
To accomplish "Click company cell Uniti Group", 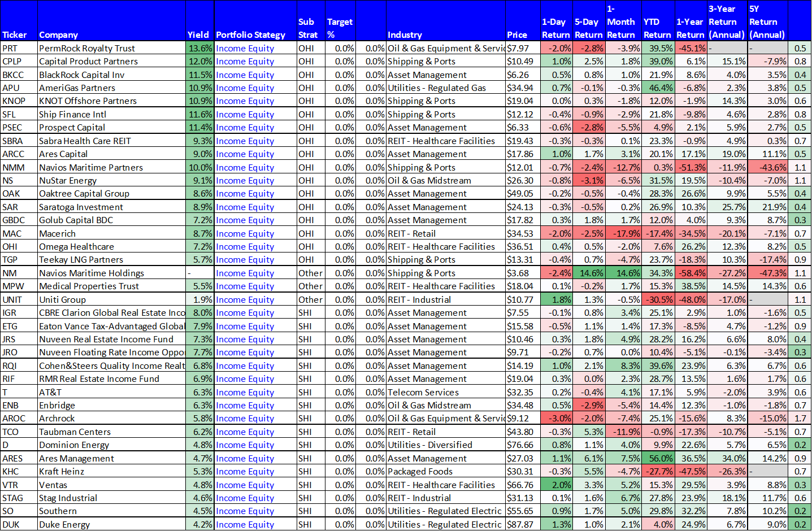I will pos(111,300).
